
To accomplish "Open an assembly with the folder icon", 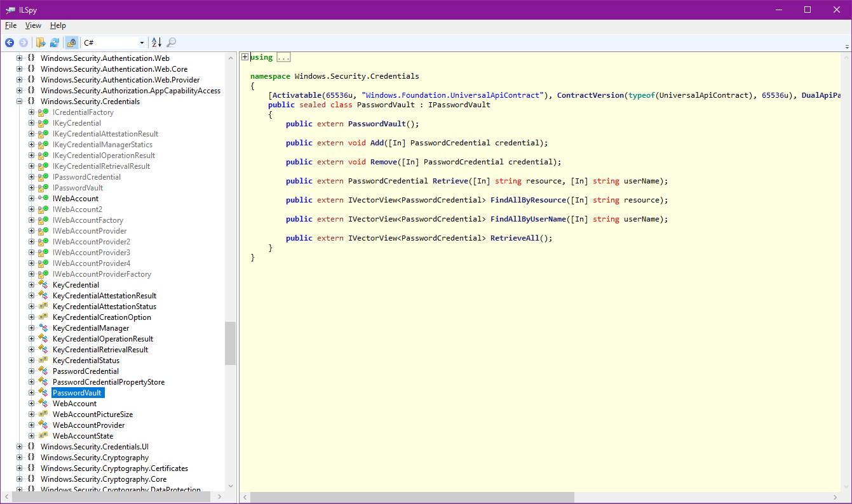I will [41, 43].
